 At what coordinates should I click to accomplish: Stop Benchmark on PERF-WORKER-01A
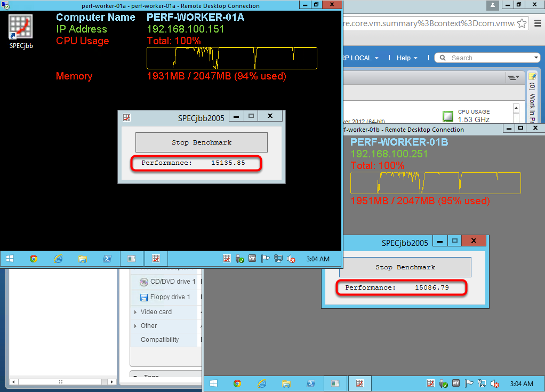(x=201, y=142)
